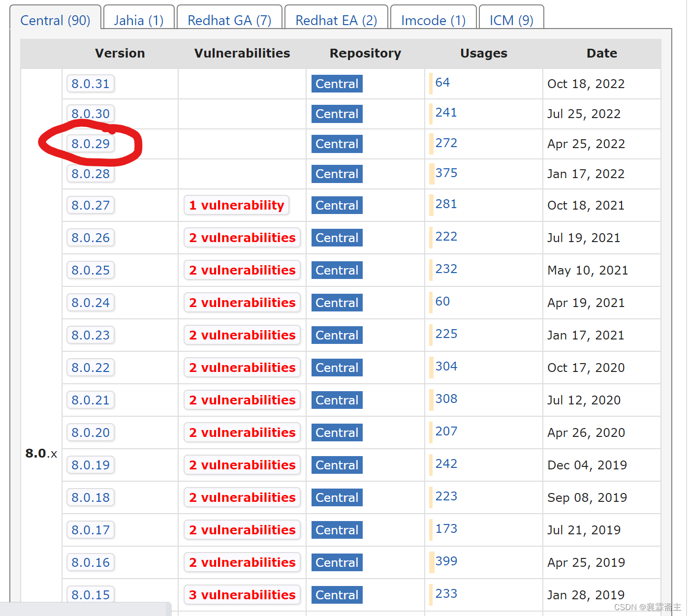Select the Redhat EA (2) tab

point(336,20)
